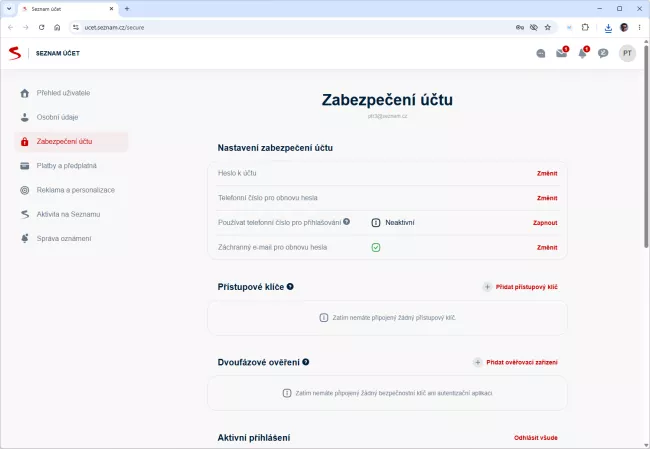Click help icon next to Dvoufázové ověření
Image resolution: width=650 pixels, height=449 pixels.
(x=306, y=362)
